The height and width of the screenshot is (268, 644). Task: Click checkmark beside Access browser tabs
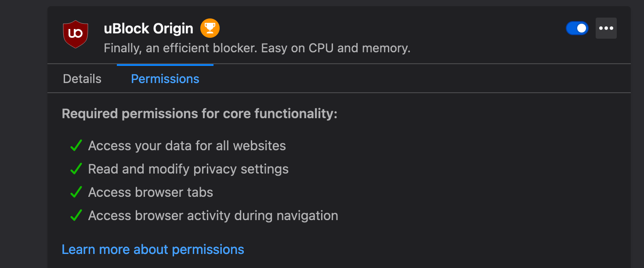(76, 192)
